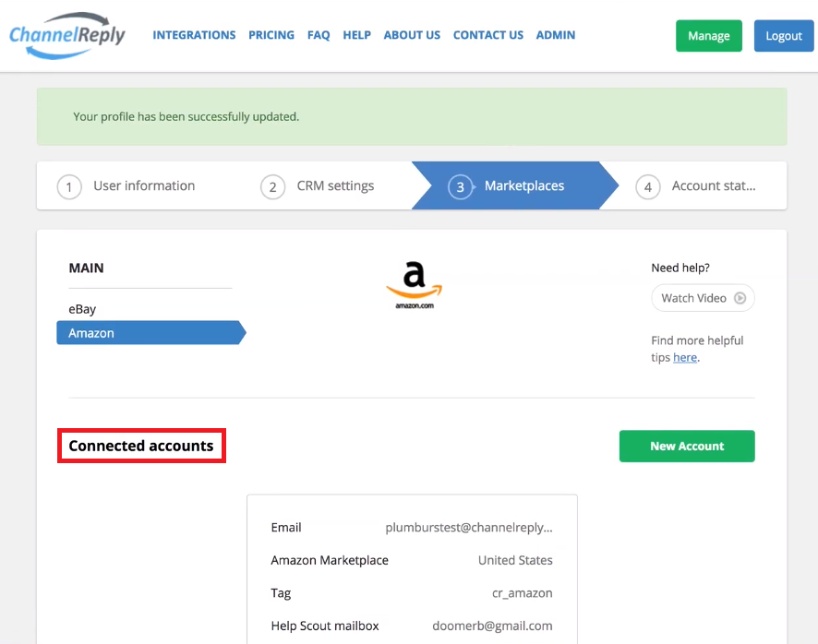The height and width of the screenshot is (644, 818).
Task: Open the INTEGRATIONS menu item
Action: pos(194,35)
